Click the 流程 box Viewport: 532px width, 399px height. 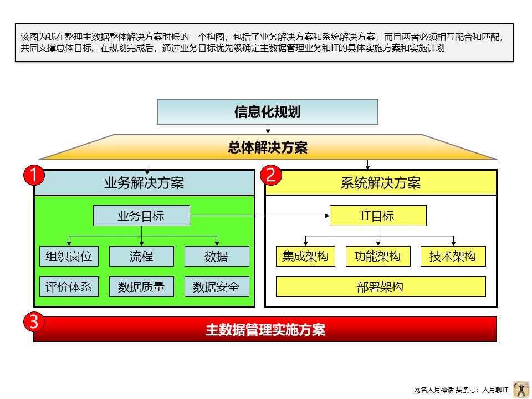pyautogui.click(x=141, y=257)
